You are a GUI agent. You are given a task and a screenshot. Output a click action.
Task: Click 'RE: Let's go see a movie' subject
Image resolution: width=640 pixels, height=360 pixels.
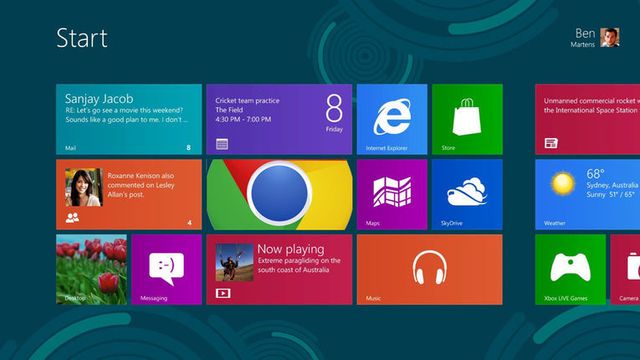124,110
